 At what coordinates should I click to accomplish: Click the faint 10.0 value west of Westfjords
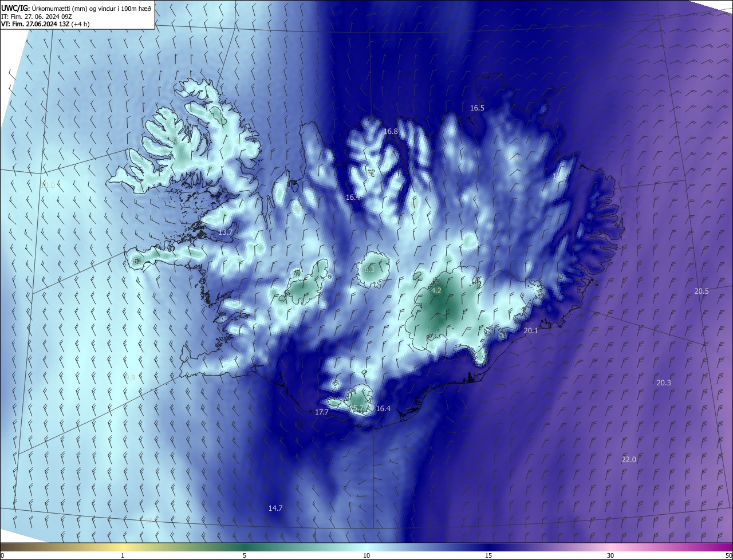click(x=48, y=185)
